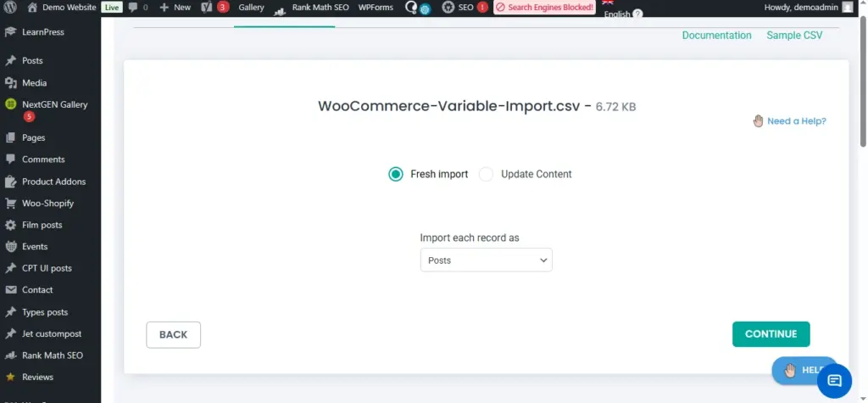Open WPForms in the admin bar
The image size is (868, 403).
tap(376, 7)
